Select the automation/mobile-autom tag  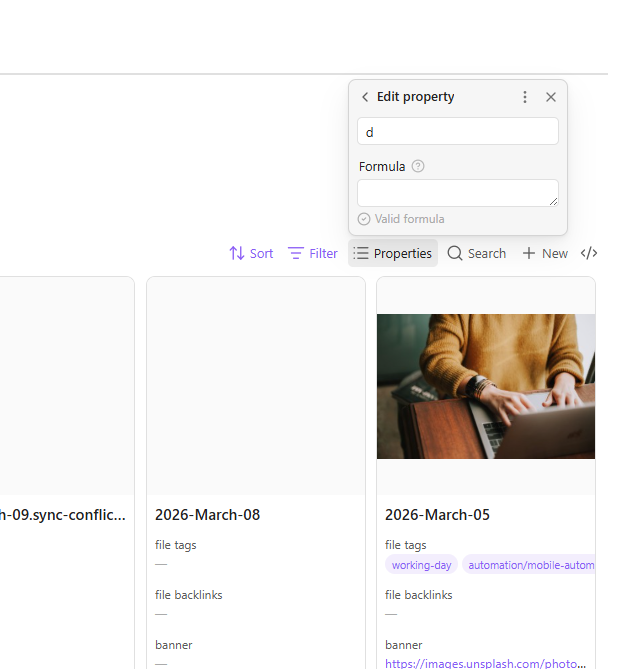pyautogui.click(x=530, y=565)
